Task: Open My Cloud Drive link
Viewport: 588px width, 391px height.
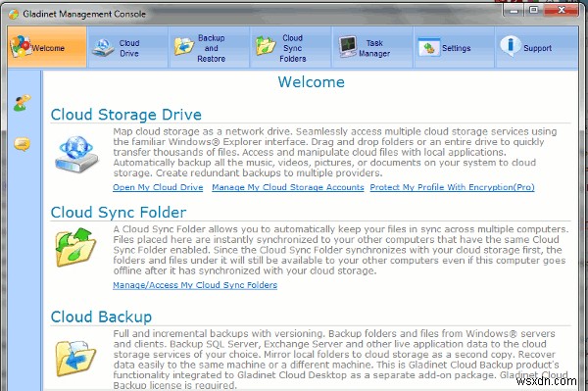Action: point(158,187)
